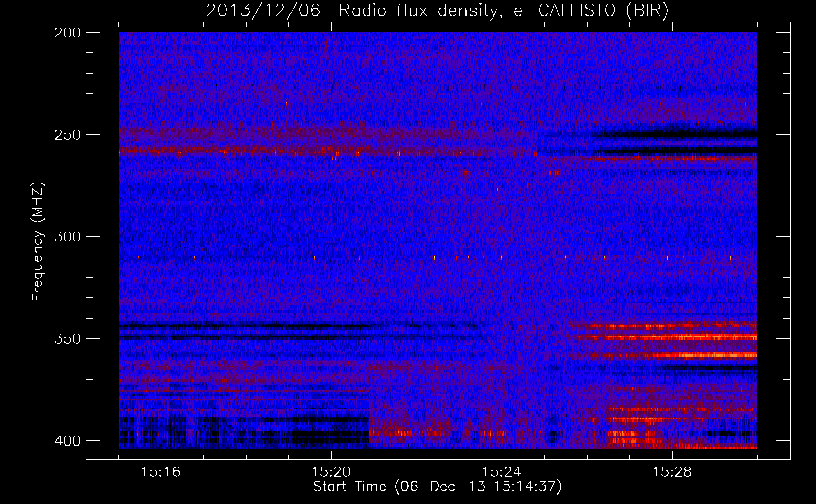Click the 15:28 time axis label
Screen dimensions: 816x504
672,472
